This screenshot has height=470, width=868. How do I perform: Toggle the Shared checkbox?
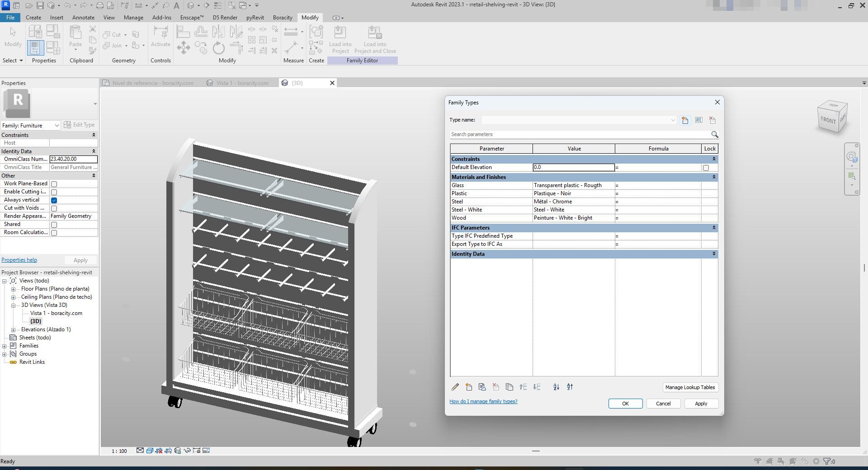pos(54,225)
